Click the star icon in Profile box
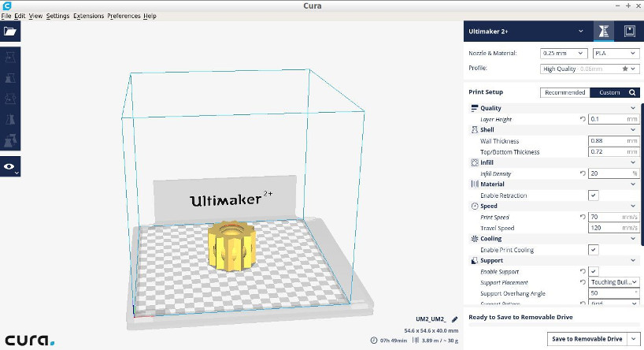The width and height of the screenshot is (644, 350). (x=625, y=69)
